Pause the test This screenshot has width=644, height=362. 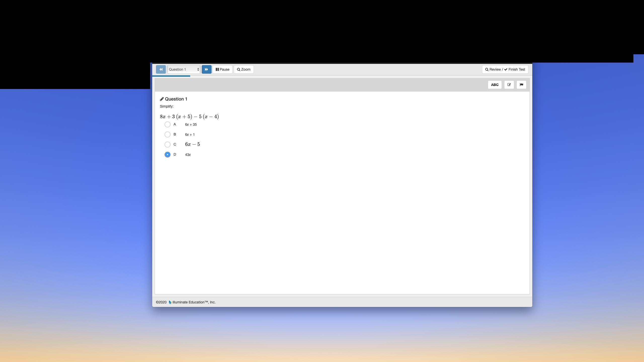222,69
